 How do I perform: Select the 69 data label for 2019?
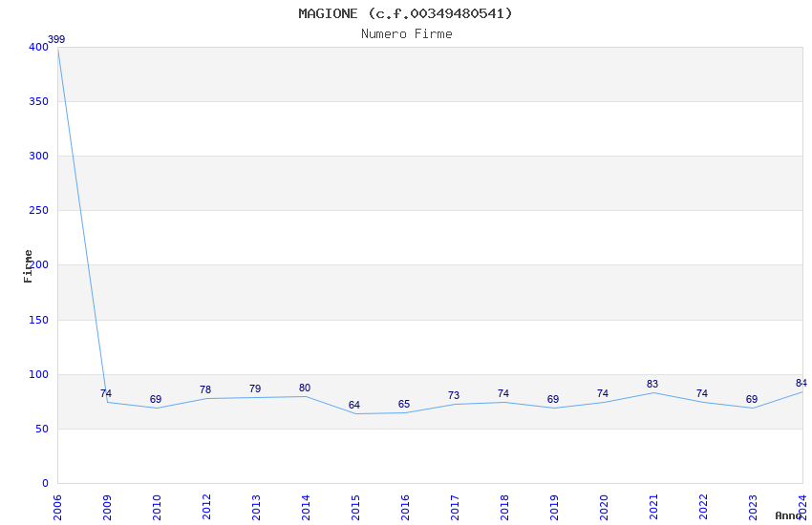[x=553, y=399]
